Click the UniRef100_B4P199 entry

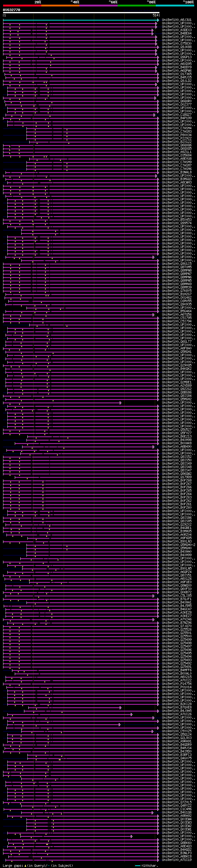[177, 118]
